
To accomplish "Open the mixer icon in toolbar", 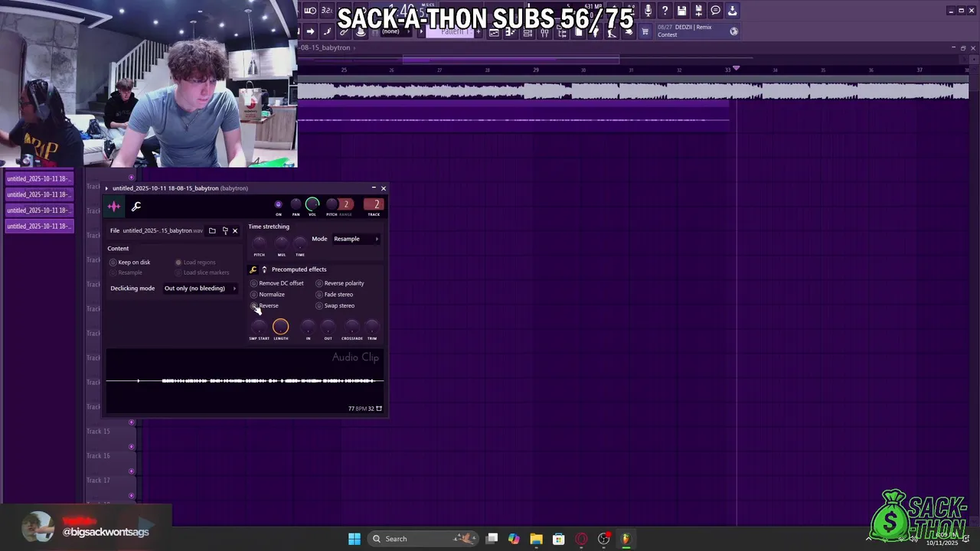I will coord(544,32).
